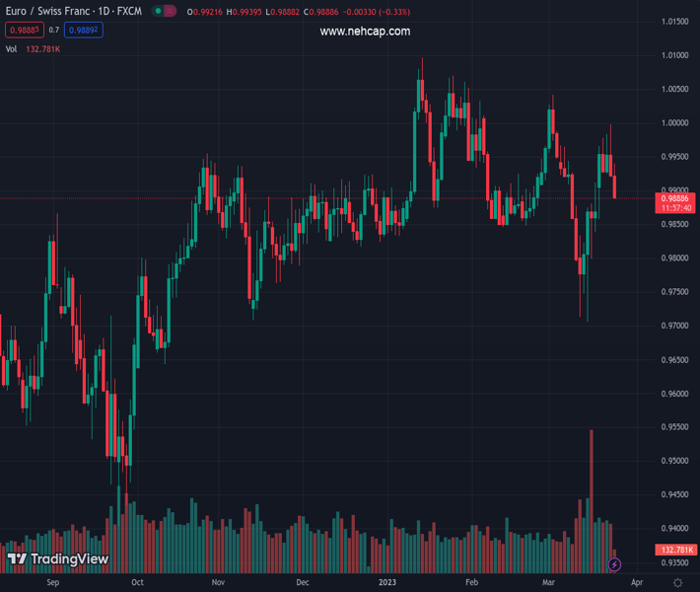
Task: Click the 2023 label on time axis
Action: click(388, 583)
